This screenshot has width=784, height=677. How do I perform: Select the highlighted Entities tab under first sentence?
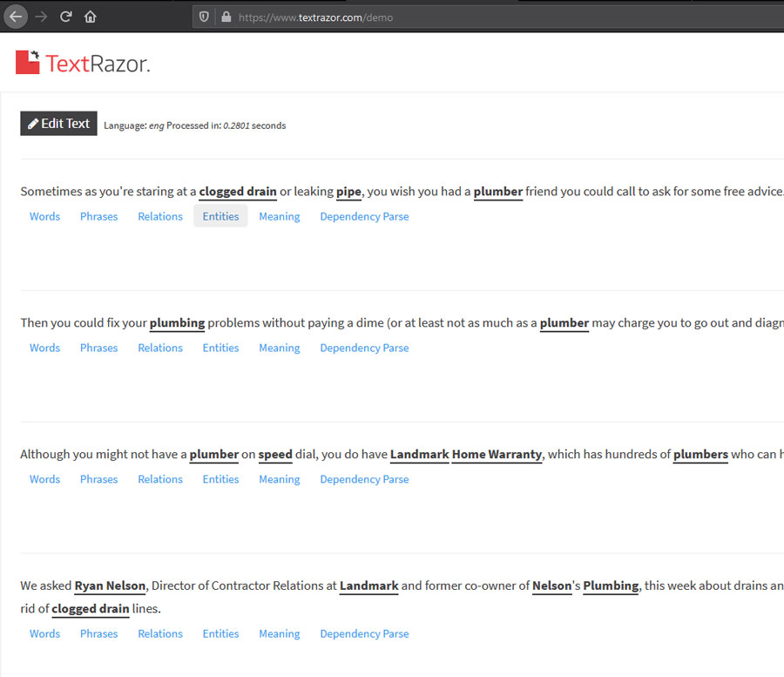point(220,216)
